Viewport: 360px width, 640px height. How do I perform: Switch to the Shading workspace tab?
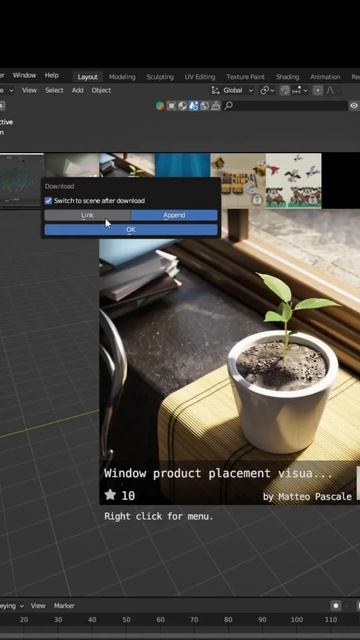pyautogui.click(x=287, y=77)
